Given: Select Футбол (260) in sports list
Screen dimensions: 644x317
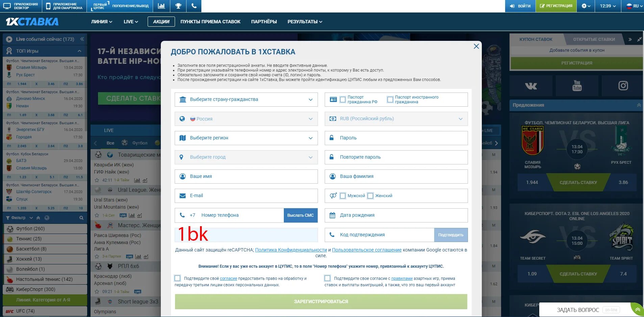Looking at the screenshot, I should click(45, 229).
